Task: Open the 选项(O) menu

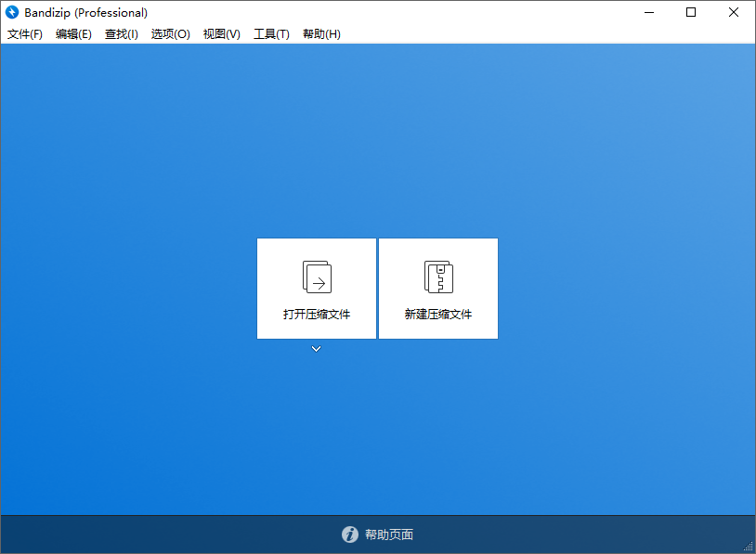Action: (x=170, y=33)
